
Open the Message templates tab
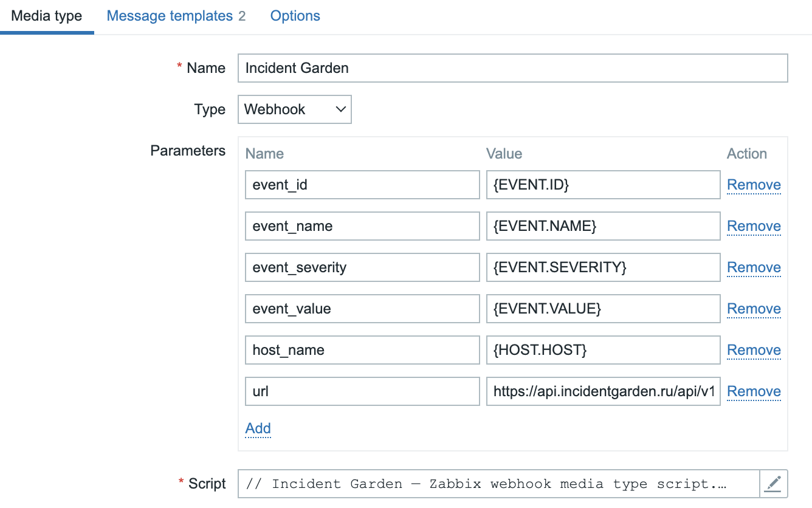176,16
